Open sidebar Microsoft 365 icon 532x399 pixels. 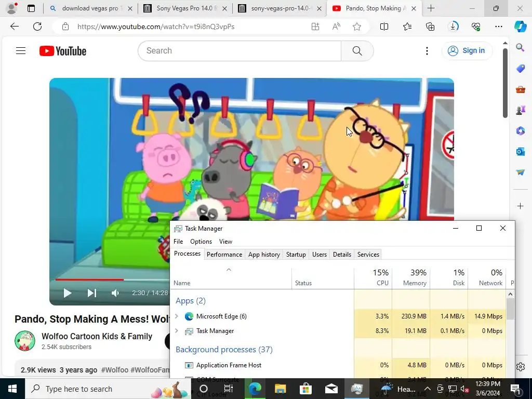point(521,131)
